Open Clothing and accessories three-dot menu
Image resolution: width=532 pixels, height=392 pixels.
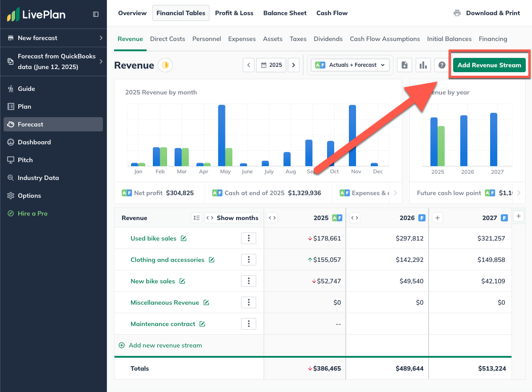[x=249, y=259]
